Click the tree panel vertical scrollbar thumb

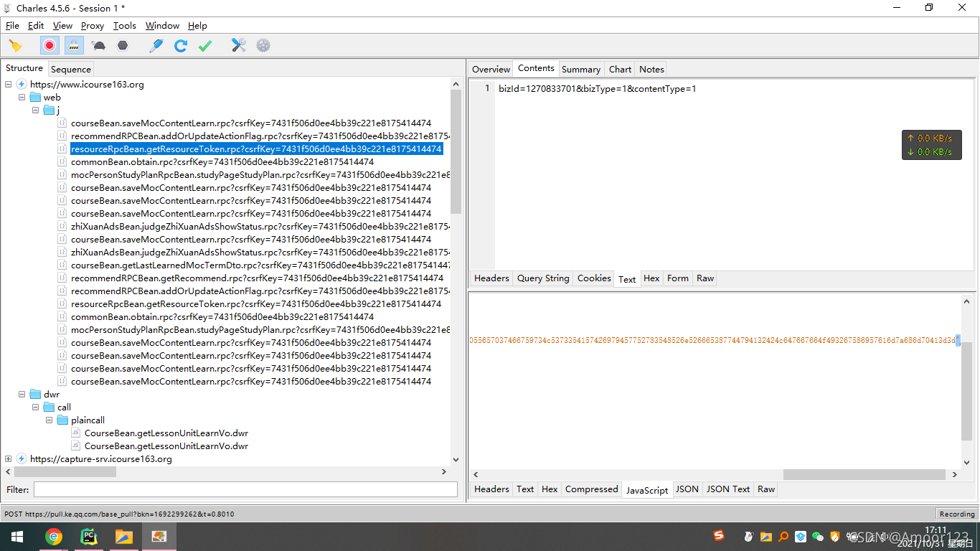[x=456, y=152]
